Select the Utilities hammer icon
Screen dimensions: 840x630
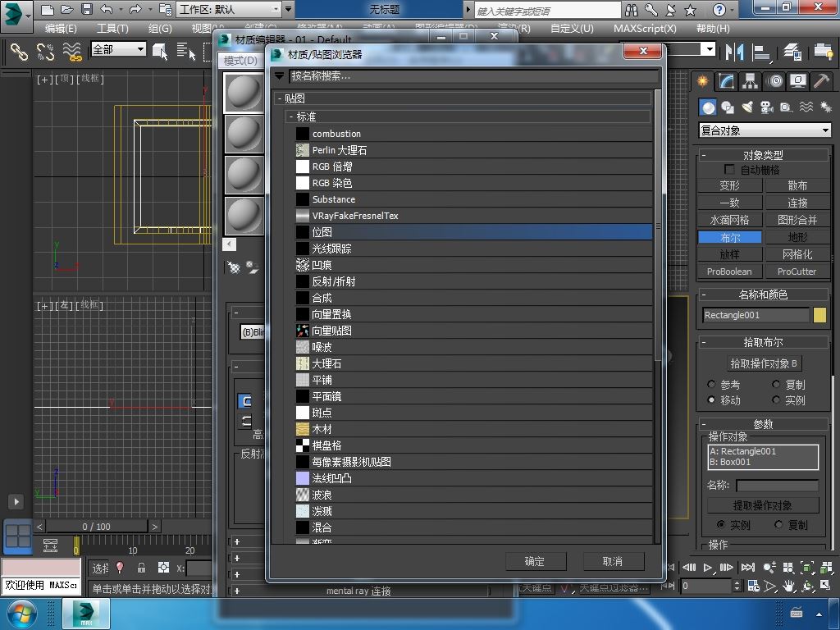click(821, 81)
